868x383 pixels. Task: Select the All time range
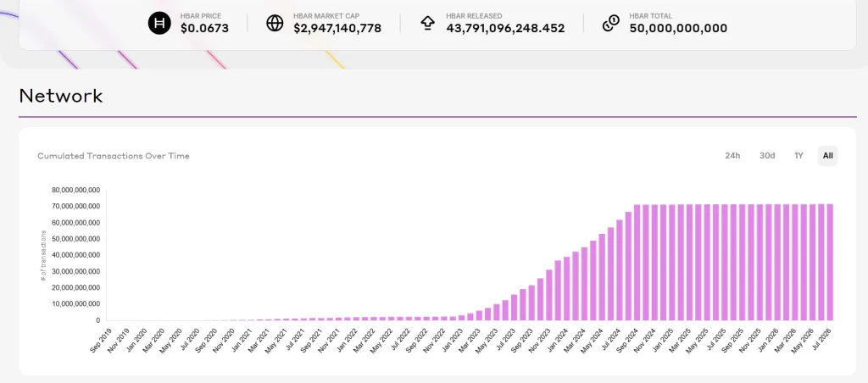(x=827, y=156)
